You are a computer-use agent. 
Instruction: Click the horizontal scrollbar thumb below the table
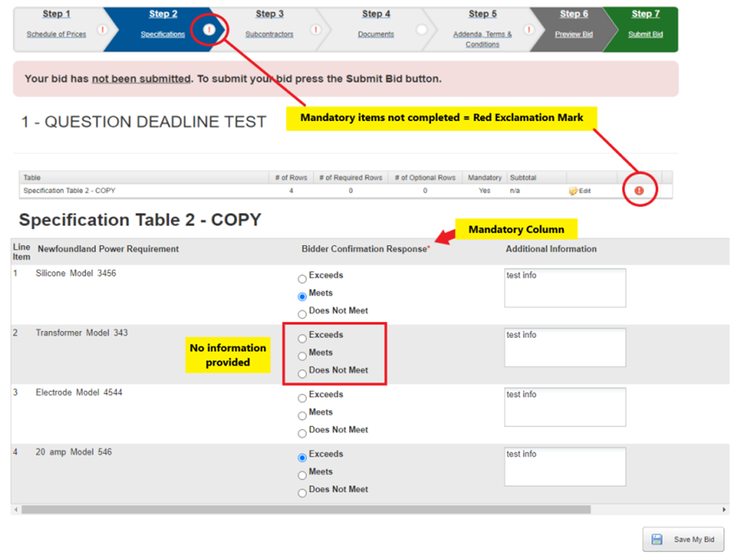coord(306,509)
